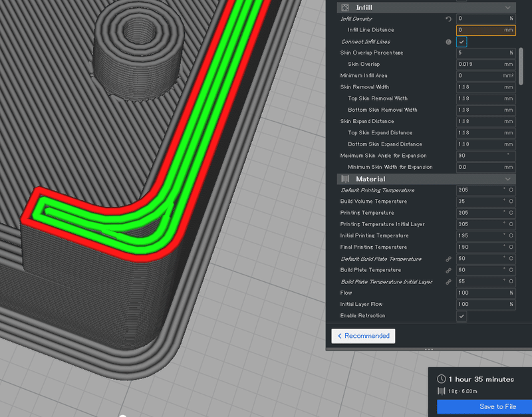Click the clock icon beside print time
This screenshot has width=532, height=417.
click(441, 379)
